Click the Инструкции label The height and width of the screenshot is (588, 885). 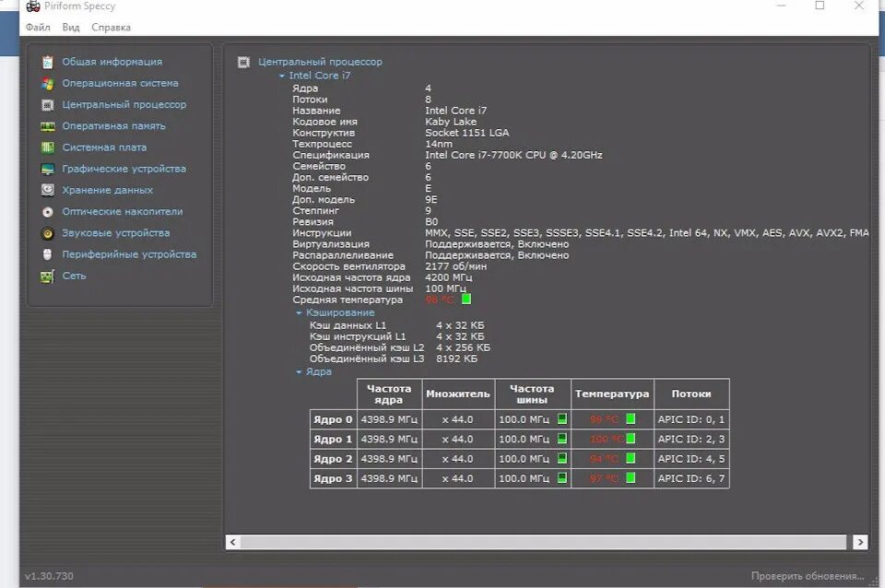coord(322,233)
